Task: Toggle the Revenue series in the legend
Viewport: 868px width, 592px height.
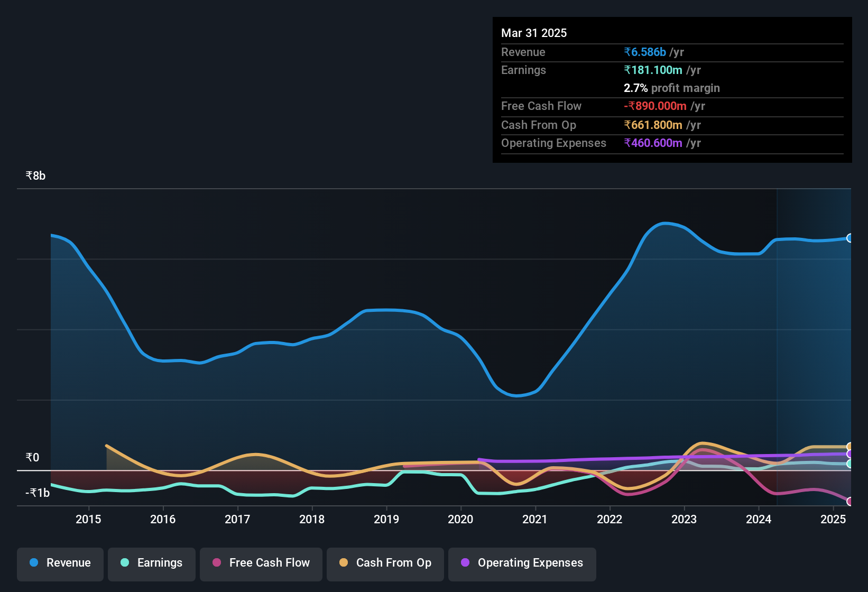Action: click(x=60, y=563)
